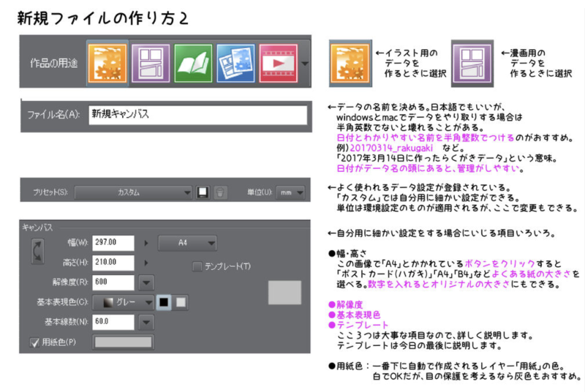Viewport: 585px width, 392px height.
Task: Expand the arrow beside the purpose icons
Action: point(305,64)
